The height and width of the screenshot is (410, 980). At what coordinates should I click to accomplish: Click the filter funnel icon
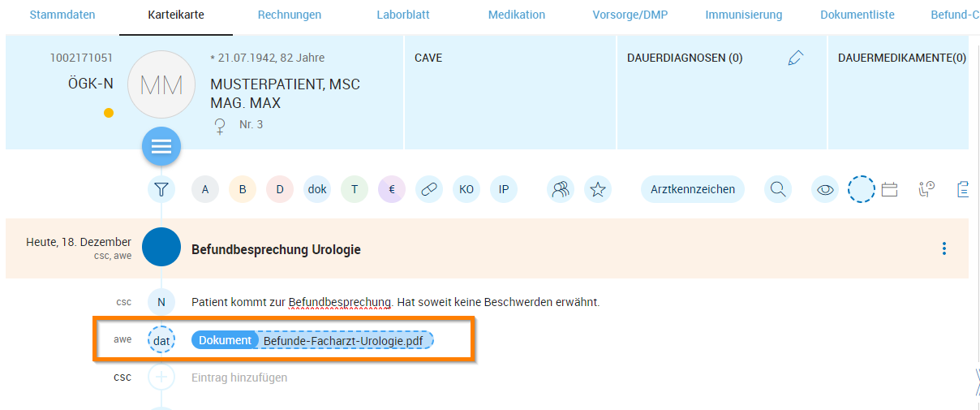161,190
